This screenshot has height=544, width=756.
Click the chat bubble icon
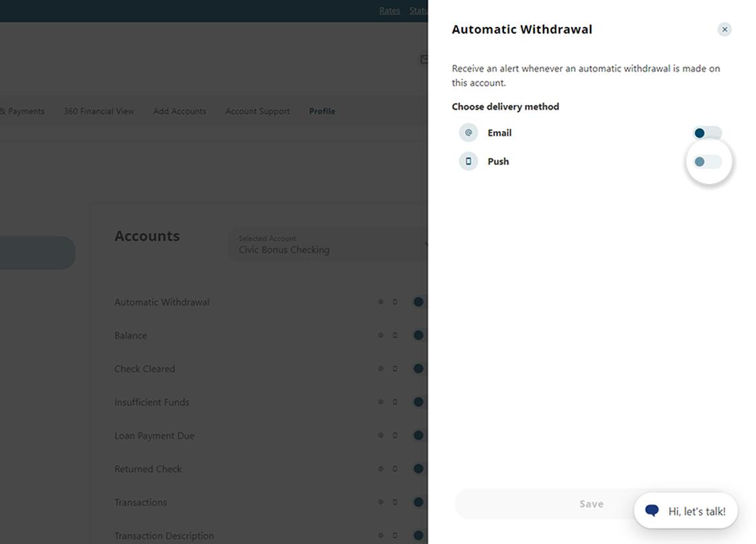click(x=652, y=510)
